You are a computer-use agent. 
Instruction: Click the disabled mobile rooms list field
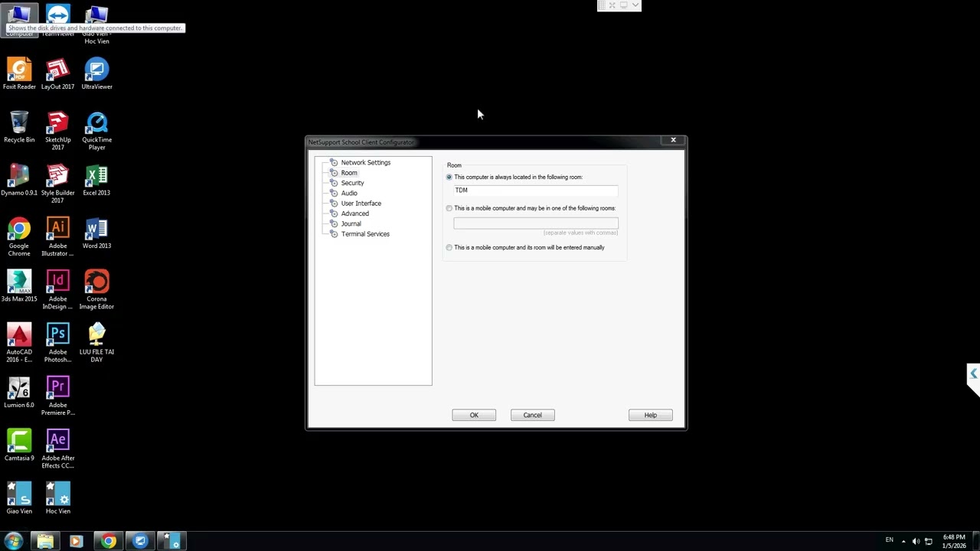(536, 223)
